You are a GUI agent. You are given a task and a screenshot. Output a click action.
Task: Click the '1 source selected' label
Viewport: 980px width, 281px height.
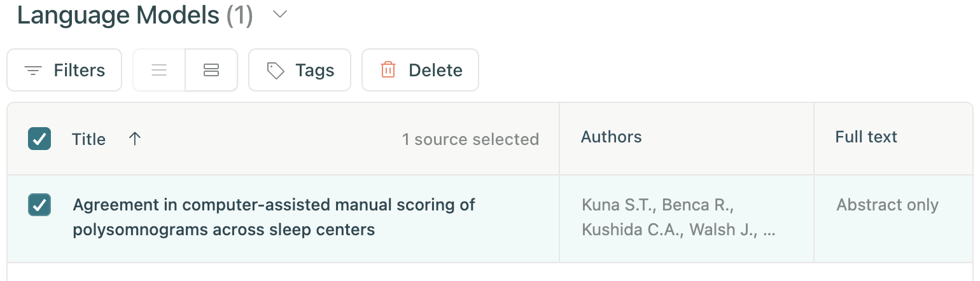pyautogui.click(x=470, y=139)
